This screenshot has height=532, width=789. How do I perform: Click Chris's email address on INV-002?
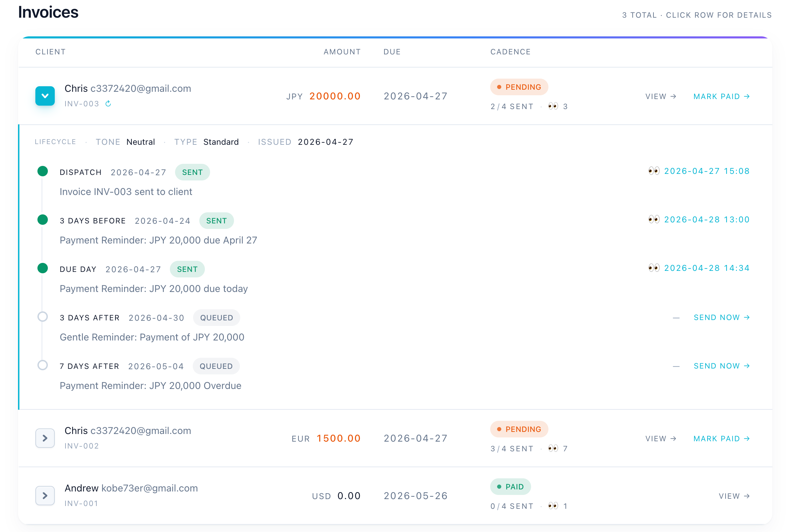tap(141, 431)
